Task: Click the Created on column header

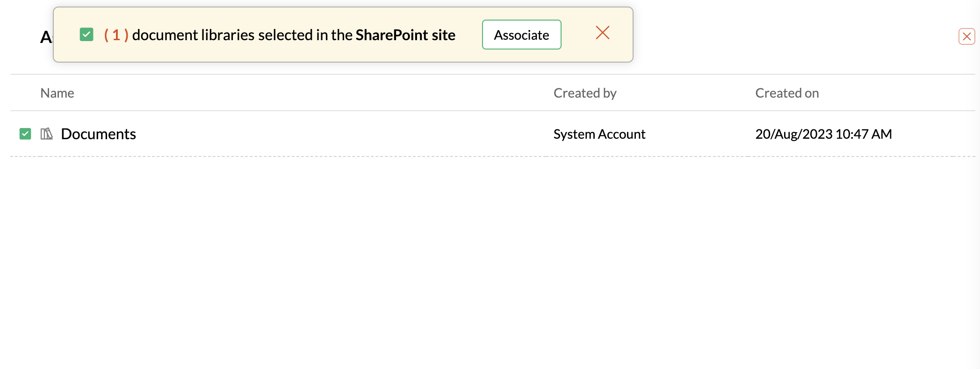Action: pyautogui.click(x=787, y=93)
